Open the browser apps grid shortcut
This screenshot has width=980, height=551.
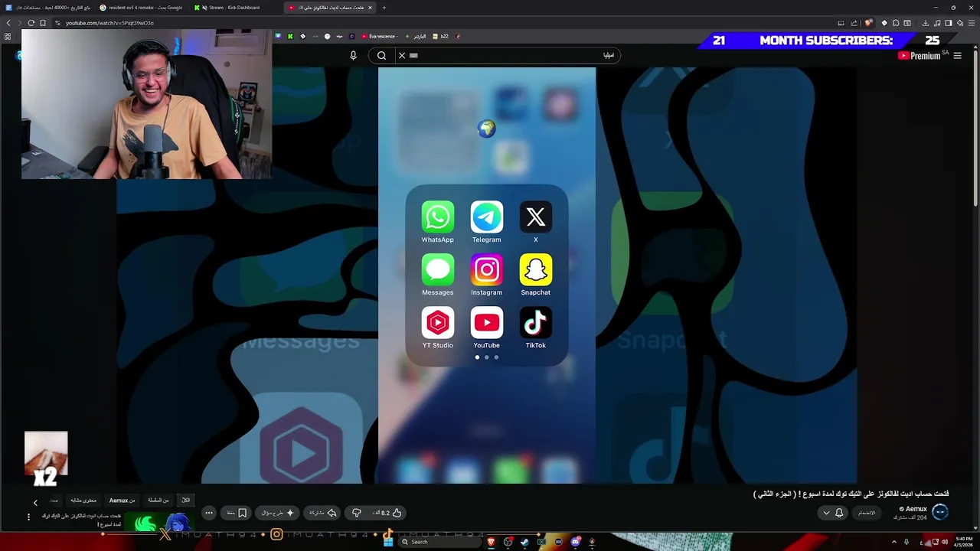[8, 36]
